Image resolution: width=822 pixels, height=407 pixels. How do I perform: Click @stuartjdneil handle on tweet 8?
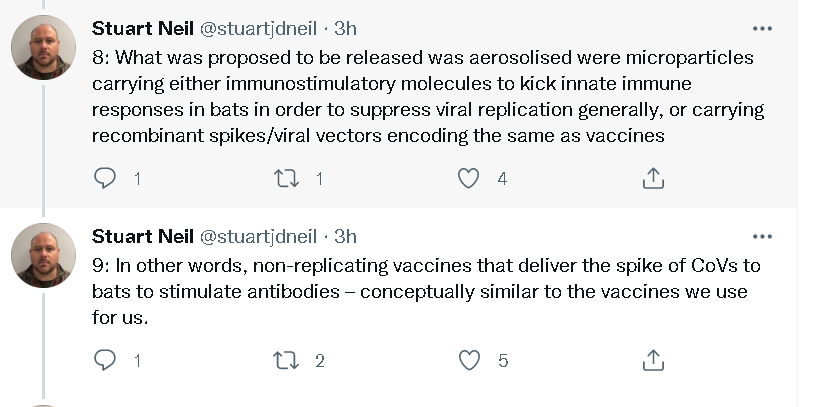click(258, 29)
